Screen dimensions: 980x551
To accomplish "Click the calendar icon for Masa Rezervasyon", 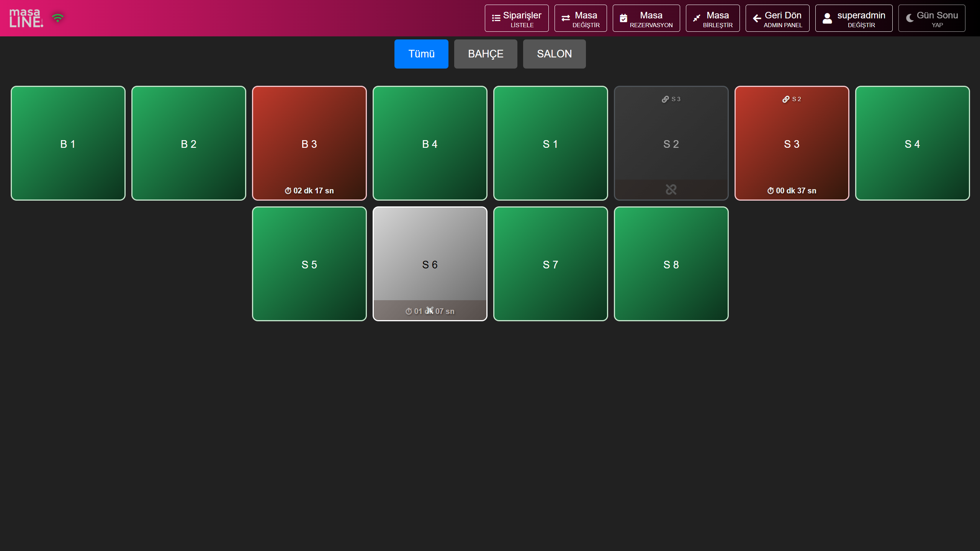I will point(623,18).
